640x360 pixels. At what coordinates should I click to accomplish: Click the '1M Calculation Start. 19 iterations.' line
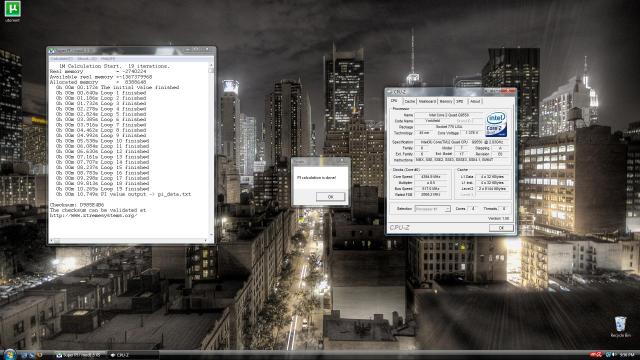click(x=114, y=66)
